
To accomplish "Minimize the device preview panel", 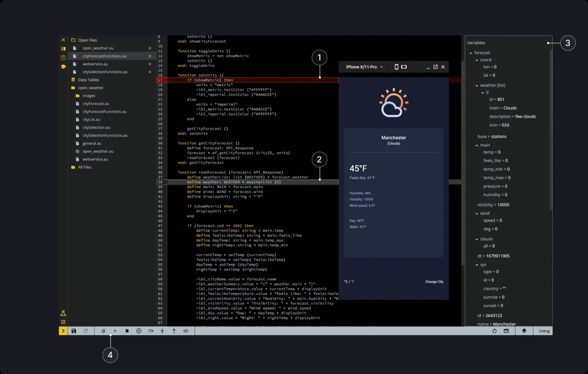I will pyautogui.click(x=428, y=68).
